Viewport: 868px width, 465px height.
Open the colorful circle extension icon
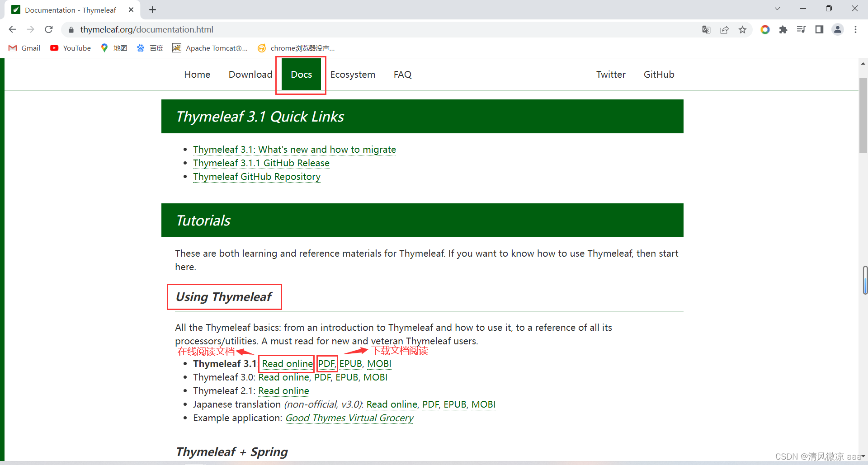765,29
